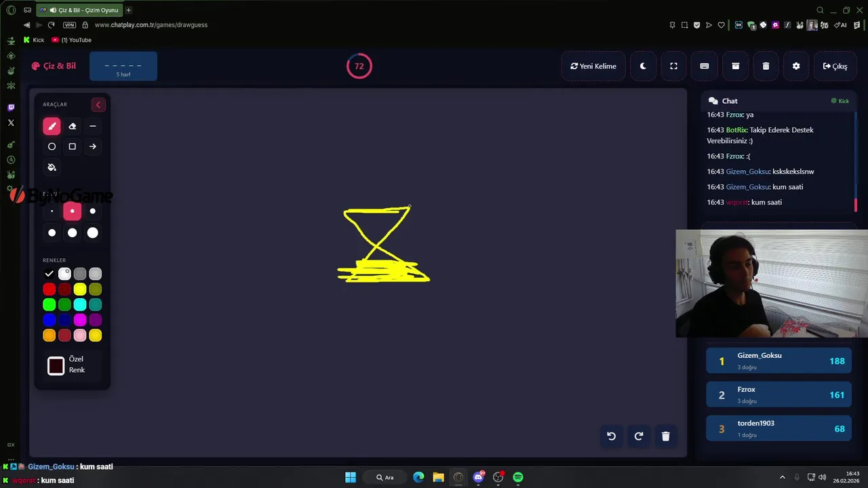Open Windows Start menu
The width and height of the screenshot is (868, 488).
351,477
